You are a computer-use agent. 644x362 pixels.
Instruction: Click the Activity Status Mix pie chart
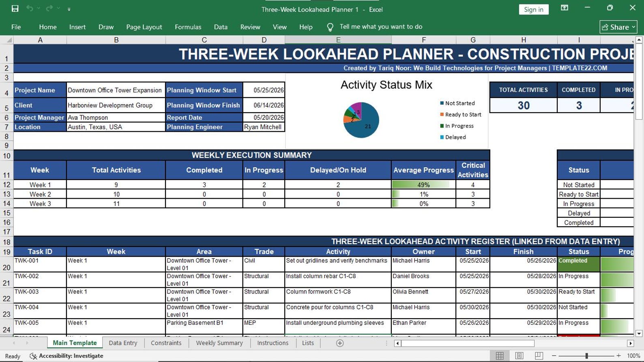(x=361, y=120)
